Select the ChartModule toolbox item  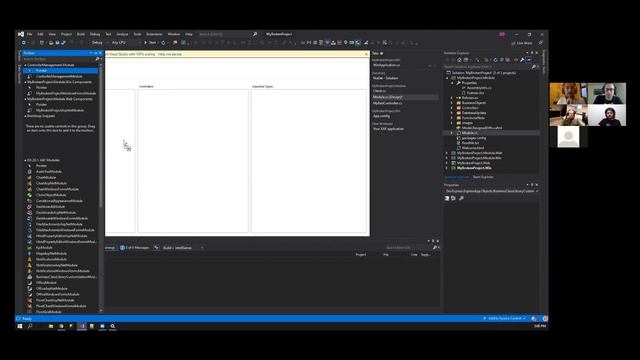point(46,178)
